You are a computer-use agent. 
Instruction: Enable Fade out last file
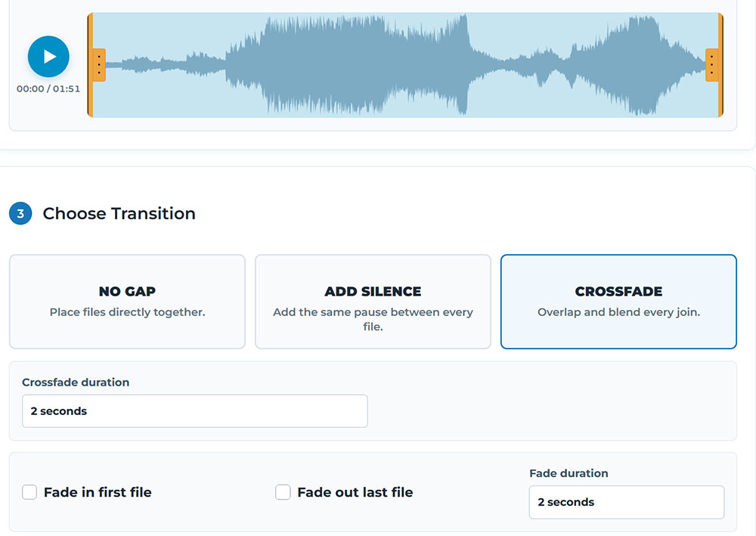[x=283, y=492]
